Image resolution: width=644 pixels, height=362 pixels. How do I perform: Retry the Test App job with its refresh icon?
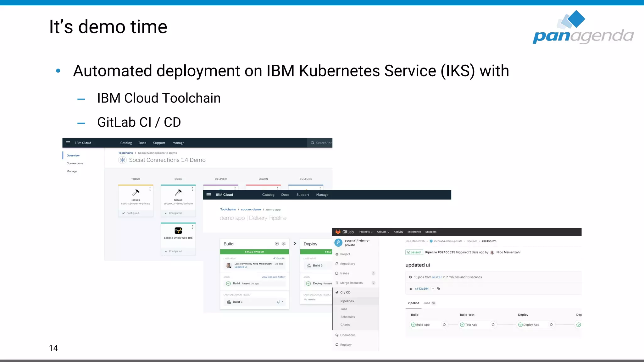point(493,325)
